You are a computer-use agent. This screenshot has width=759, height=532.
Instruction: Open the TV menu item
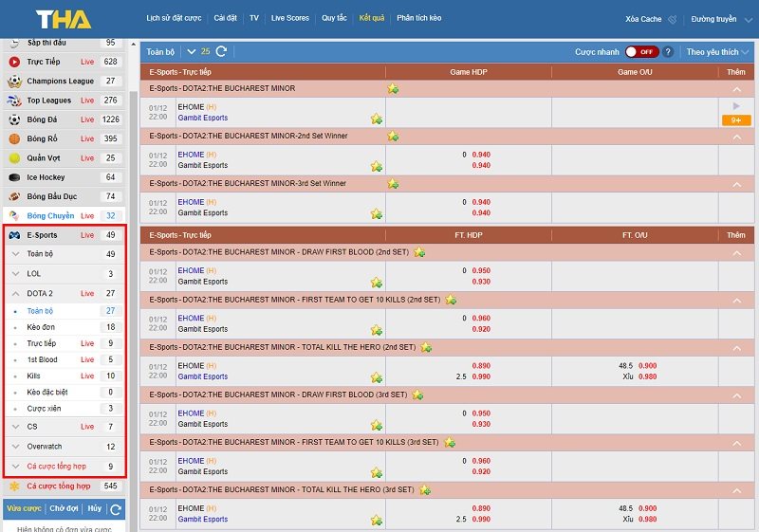point(254,18)
